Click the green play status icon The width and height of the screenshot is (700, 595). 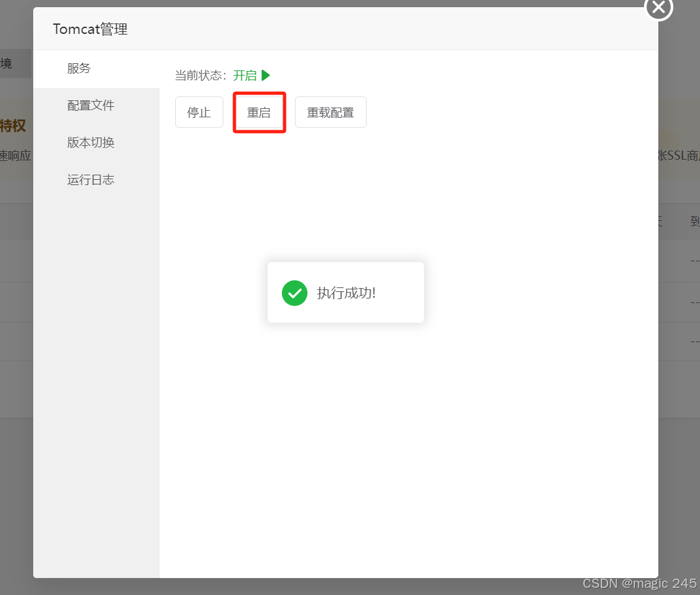click(266, 75)
